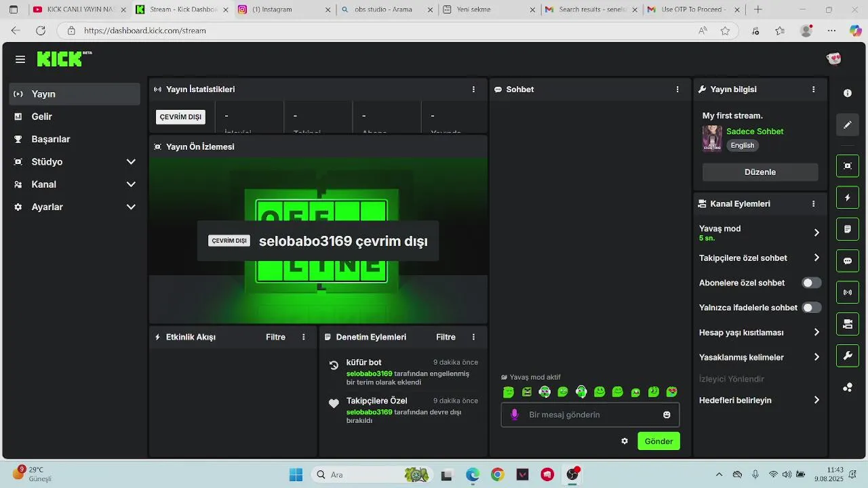This screenshot has height=488, width=868.
Task: Expand the Kanal menu chevron
Action: (x=131, y=184)
